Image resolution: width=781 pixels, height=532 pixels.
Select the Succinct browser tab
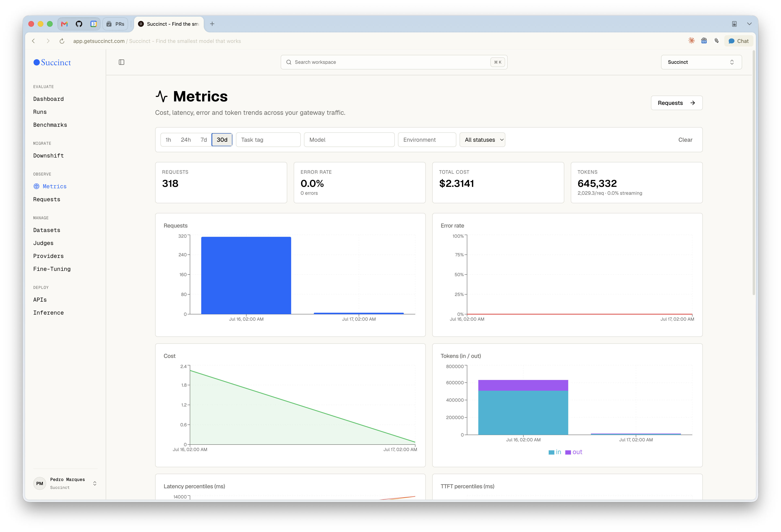[169, 24]
